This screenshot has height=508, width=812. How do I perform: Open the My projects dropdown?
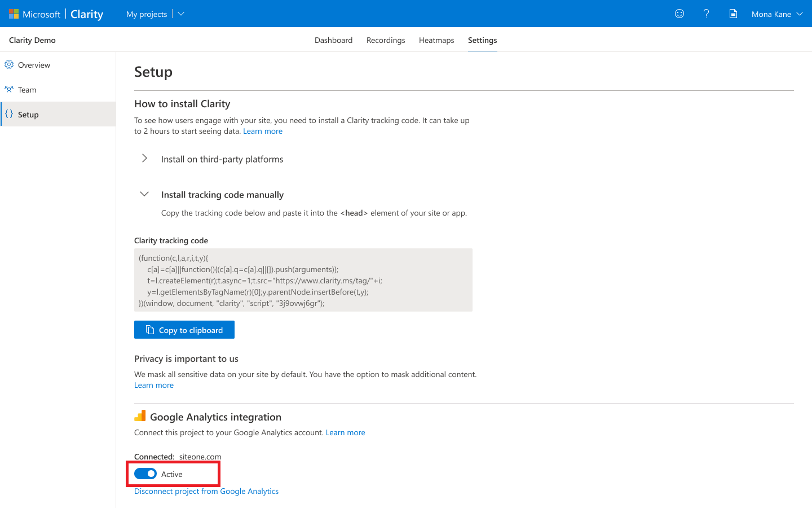tap(154, 14)
